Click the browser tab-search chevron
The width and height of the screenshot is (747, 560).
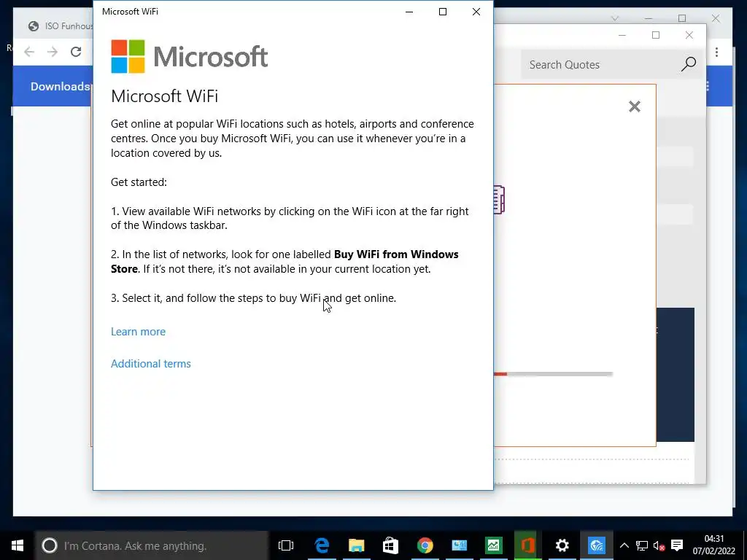click(615, 18)
